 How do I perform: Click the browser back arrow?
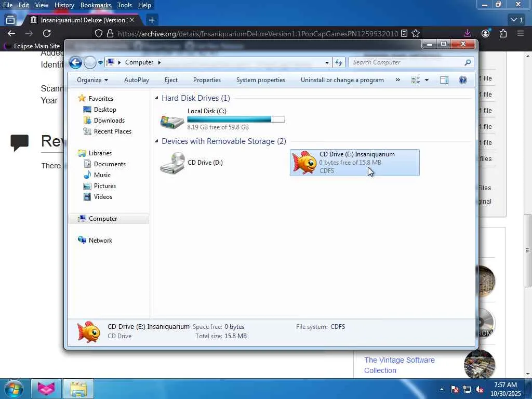tap(11, 33)
